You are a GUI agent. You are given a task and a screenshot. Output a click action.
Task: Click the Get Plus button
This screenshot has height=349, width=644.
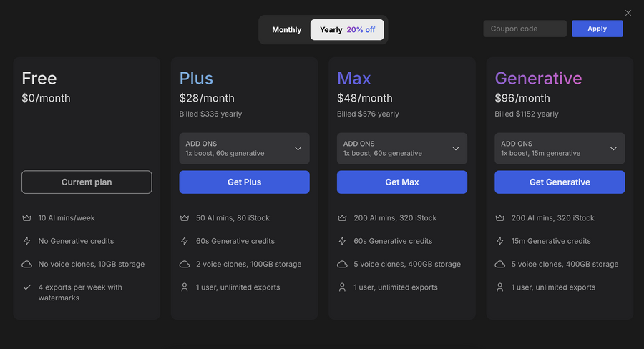pos(244,182)
